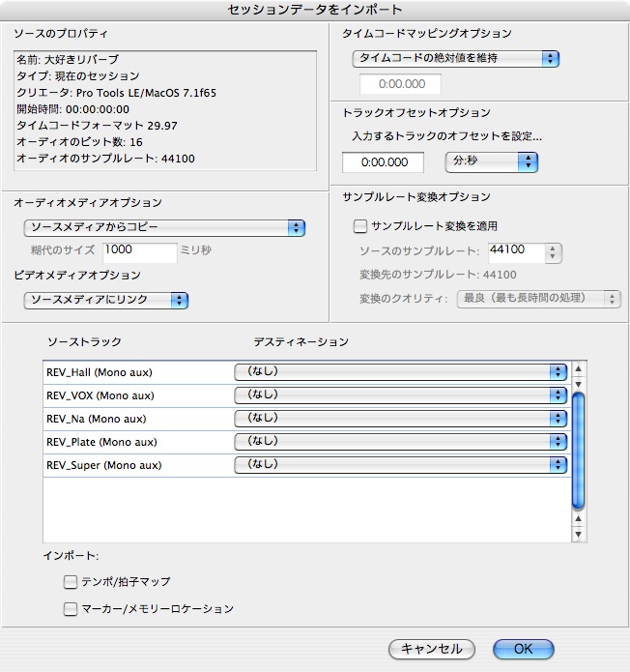
Task: Open the ソースメディアからコピー audio media dropdown
Action: (x=164, y=228)
